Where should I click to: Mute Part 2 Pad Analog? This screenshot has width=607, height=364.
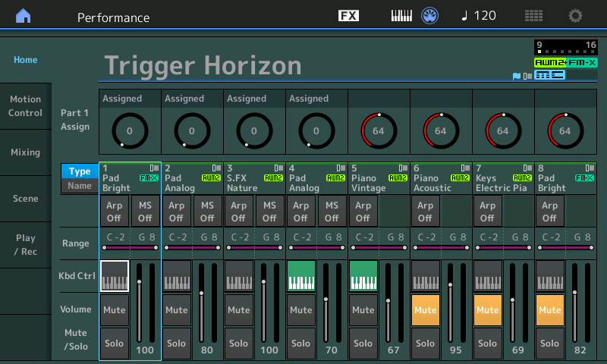(x=177, y=310)
